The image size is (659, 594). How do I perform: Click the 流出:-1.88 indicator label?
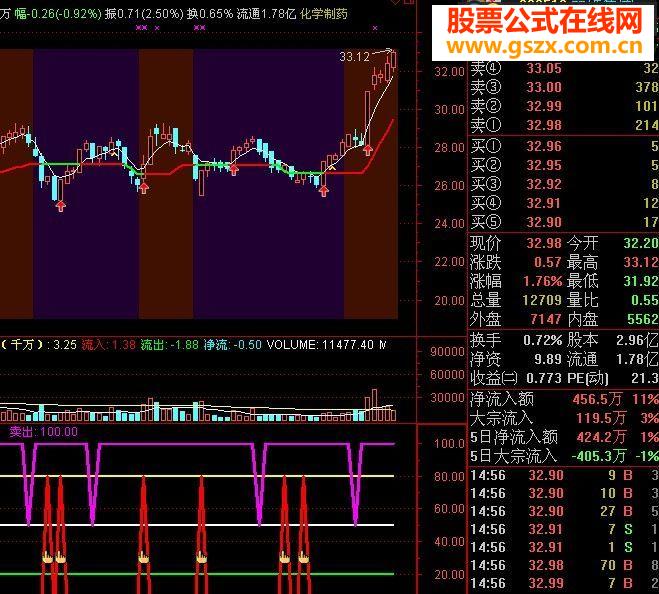pos(169,345)
